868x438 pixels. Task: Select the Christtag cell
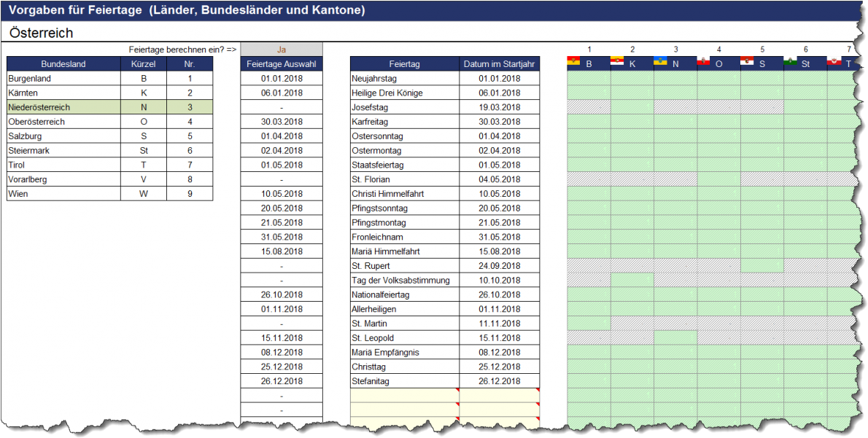pos(405,366)
